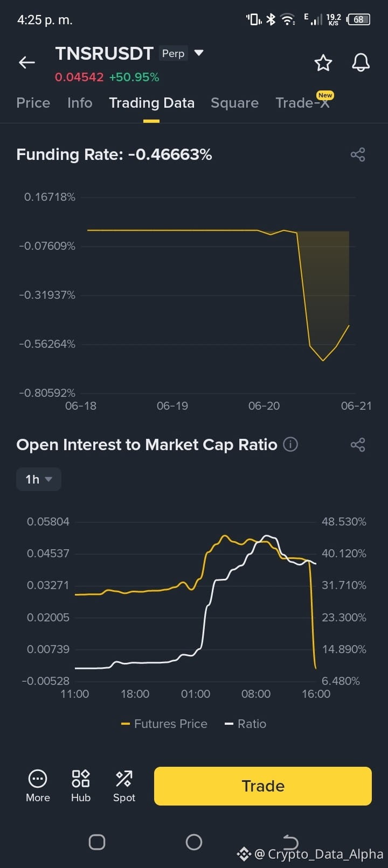Open the Trade-X tab marked New
Image resolution: width=388 pixels, height=868 pixels.
coord(303,102)
